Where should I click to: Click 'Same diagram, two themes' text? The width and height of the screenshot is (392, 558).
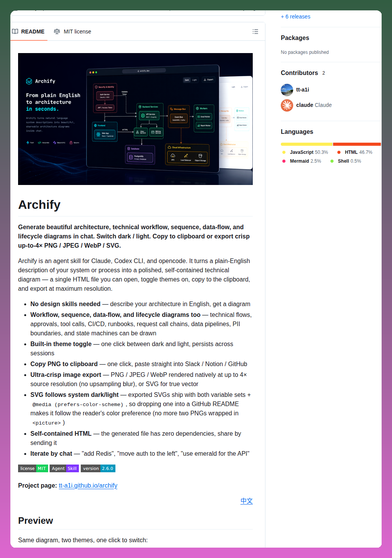pyautogui.click(x=83, y=540)
